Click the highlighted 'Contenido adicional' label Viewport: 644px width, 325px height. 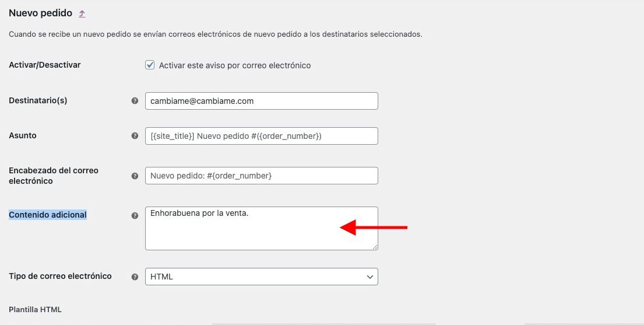coord(48,215)
